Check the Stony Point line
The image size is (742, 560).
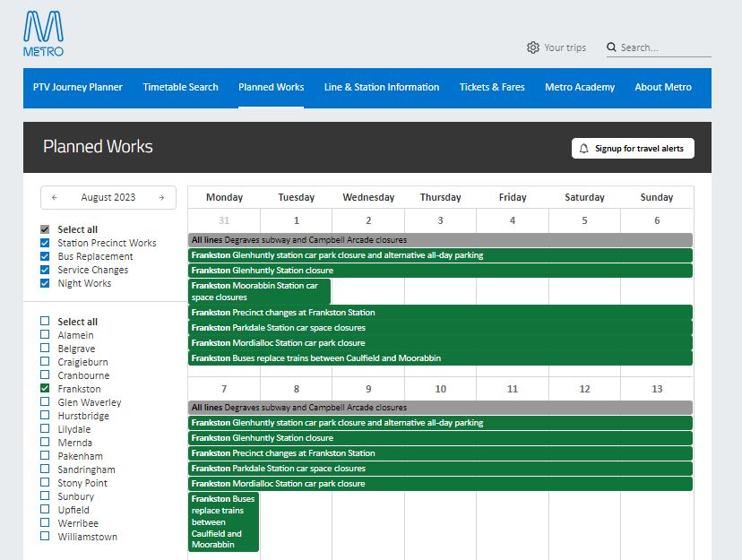[x=45, y=482]
